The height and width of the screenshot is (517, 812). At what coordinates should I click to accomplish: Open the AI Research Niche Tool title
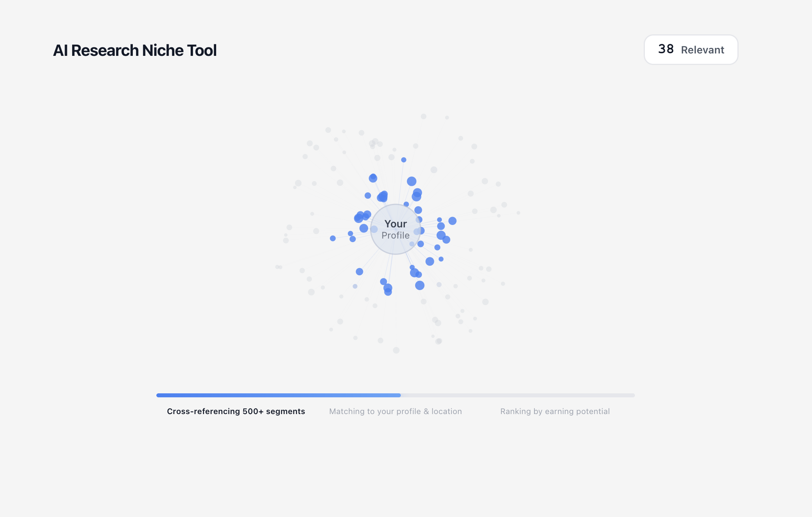point(135,50)
